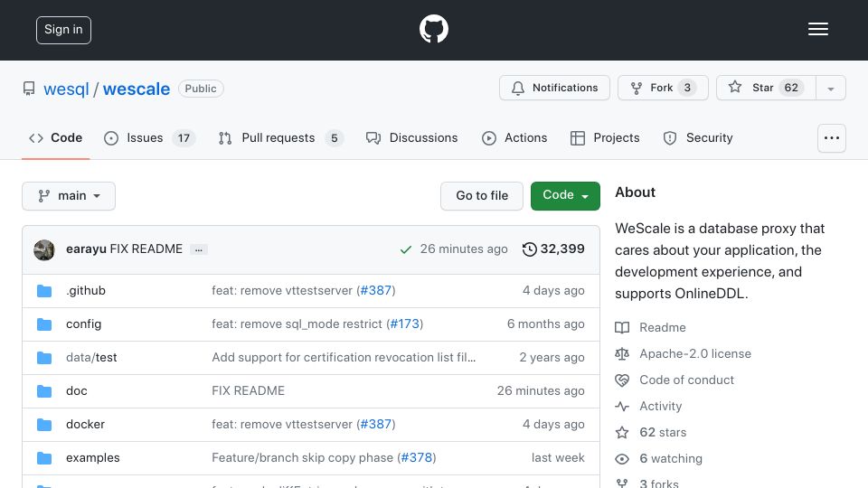The height and width of the screenshot is (488, 868).
Task: Click the doc folder icon
Action: [x=44, y=391]
